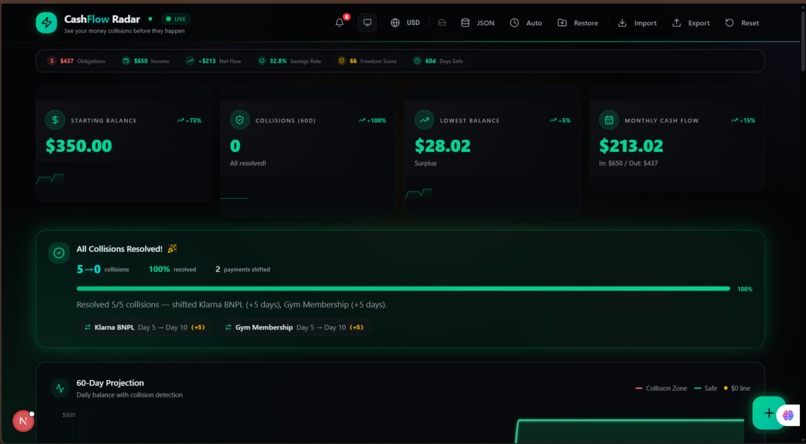The height and width of the screenshot is (444, 806).
Task: Open the USD currency selector
Action: pos(405,23)
